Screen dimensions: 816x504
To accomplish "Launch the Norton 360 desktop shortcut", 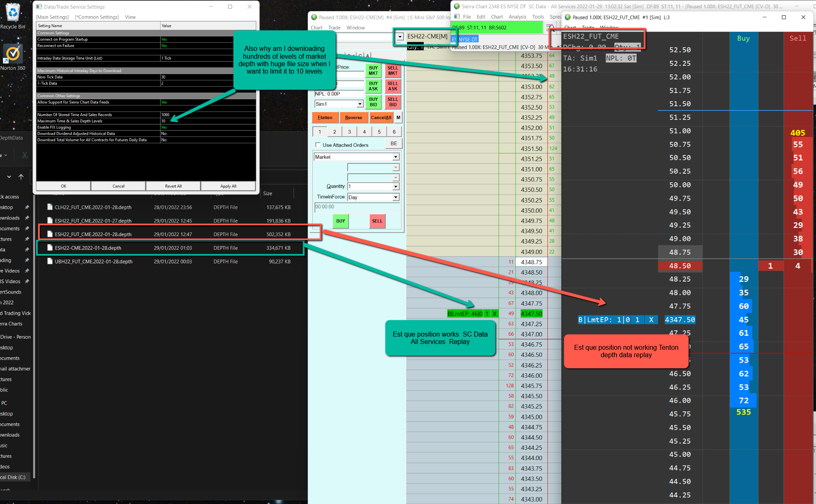I will [13, 54].
